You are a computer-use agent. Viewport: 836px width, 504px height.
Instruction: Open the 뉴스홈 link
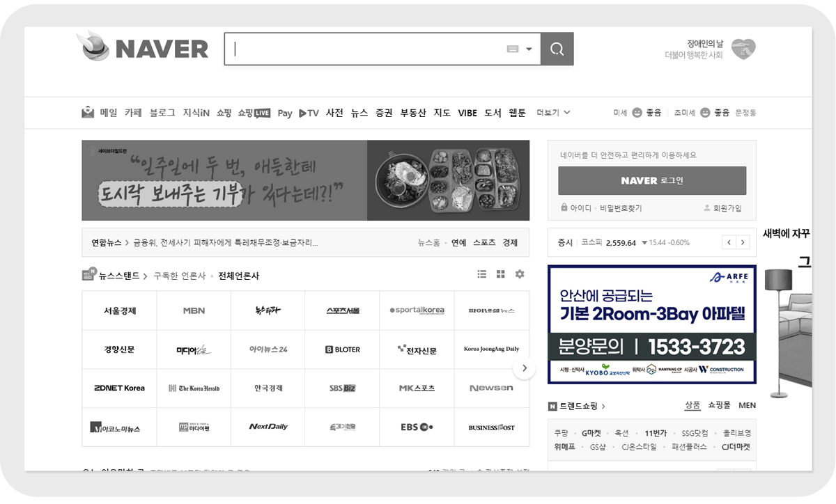point(428,243)
